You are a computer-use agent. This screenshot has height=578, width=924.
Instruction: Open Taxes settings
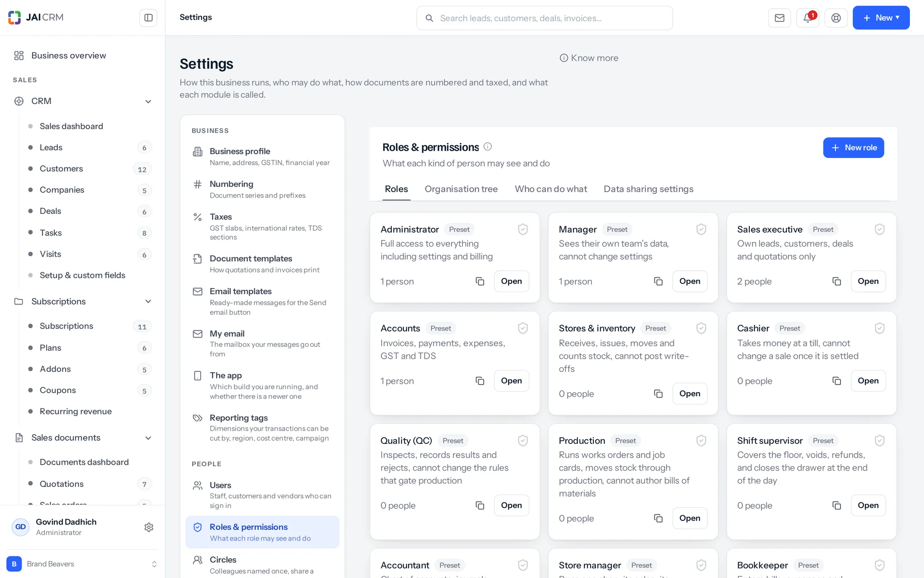(262, 226)
